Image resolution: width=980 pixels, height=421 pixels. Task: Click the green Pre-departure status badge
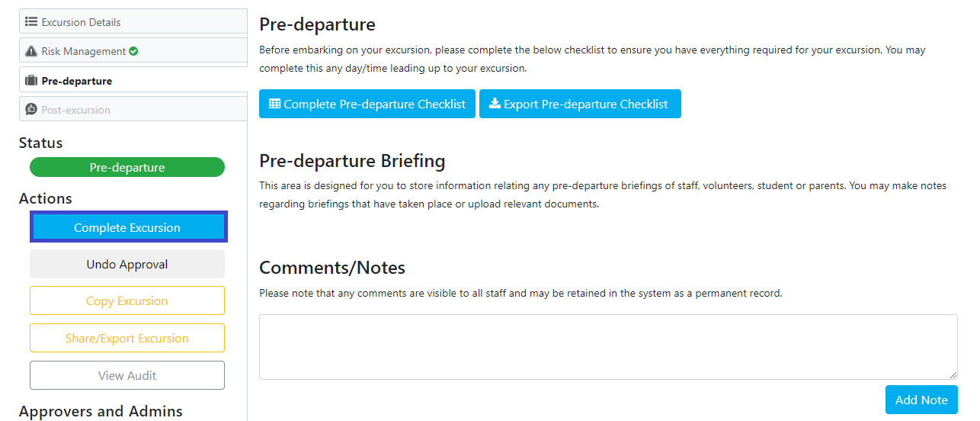click(x=127, y=167)
